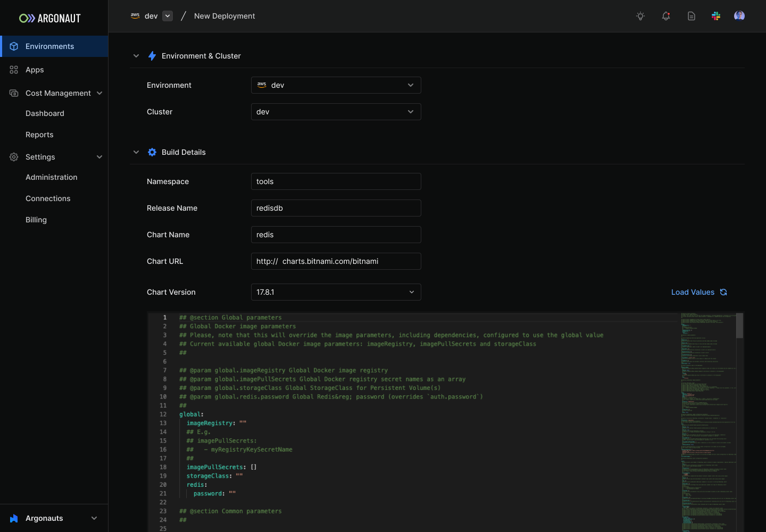
Task: Click inside the Release Name input field
Action: [x=336, y=208]
